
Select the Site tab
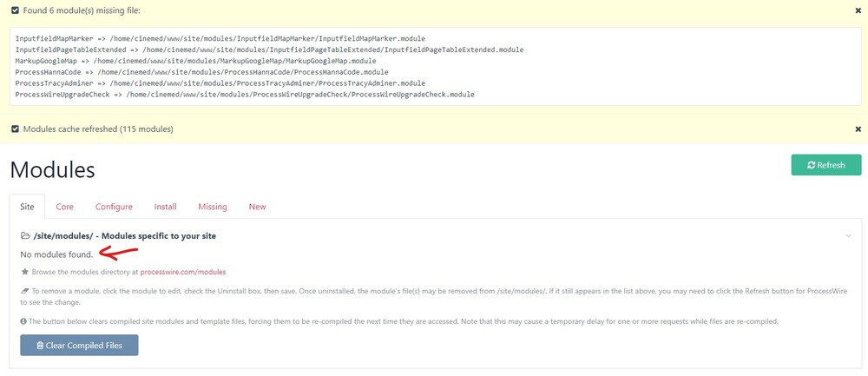(27, 207)
